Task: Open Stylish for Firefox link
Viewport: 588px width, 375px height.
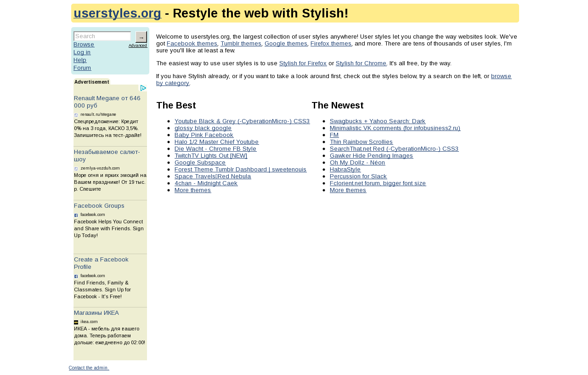Action: point(303,63)
